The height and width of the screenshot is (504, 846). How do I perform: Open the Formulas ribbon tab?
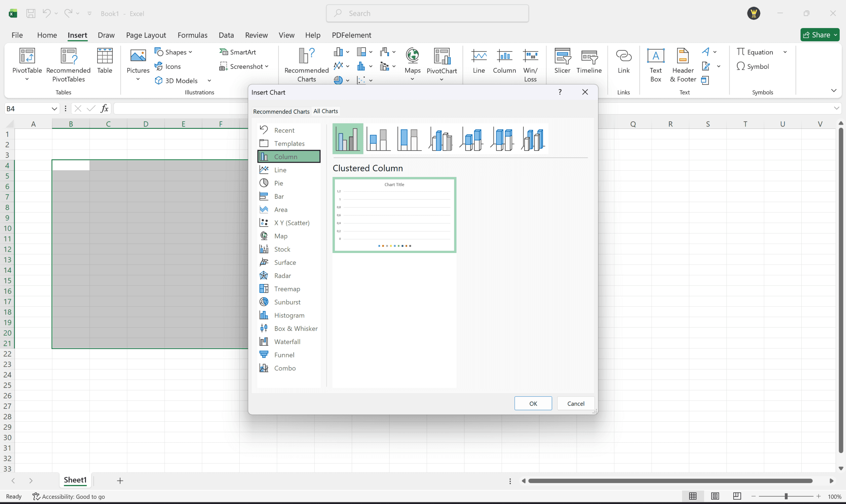[x=192, y=35]
